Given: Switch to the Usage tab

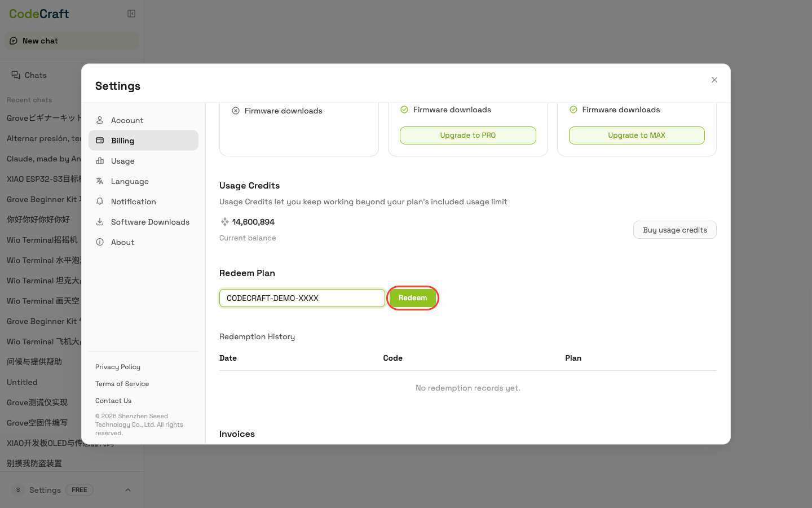Looking at the screenshot, I should point(143,161).
